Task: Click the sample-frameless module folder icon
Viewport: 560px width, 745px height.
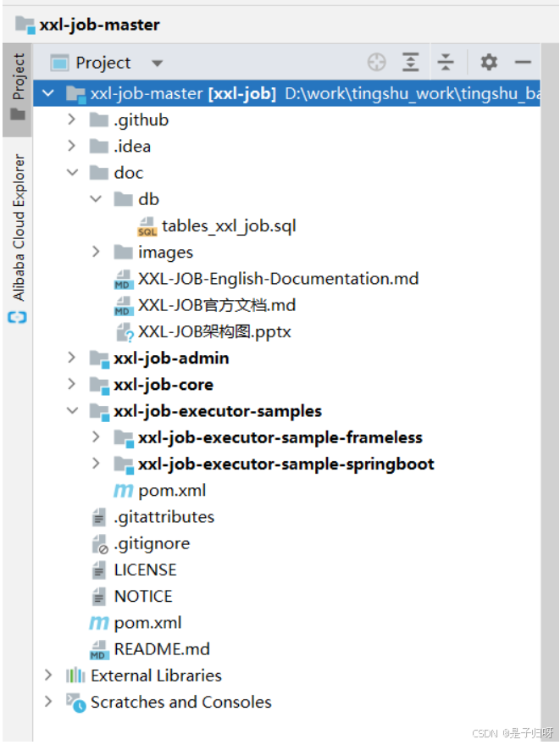Action: [124, 438]
